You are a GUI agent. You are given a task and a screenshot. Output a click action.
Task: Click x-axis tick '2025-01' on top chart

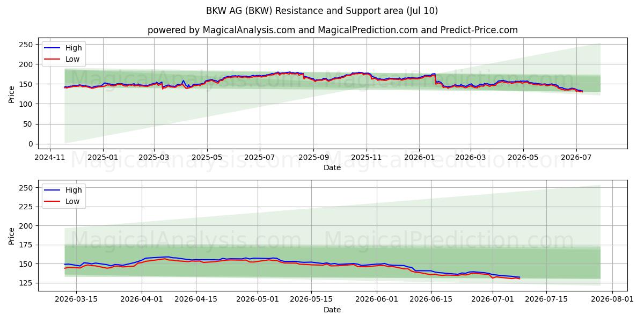103,157
